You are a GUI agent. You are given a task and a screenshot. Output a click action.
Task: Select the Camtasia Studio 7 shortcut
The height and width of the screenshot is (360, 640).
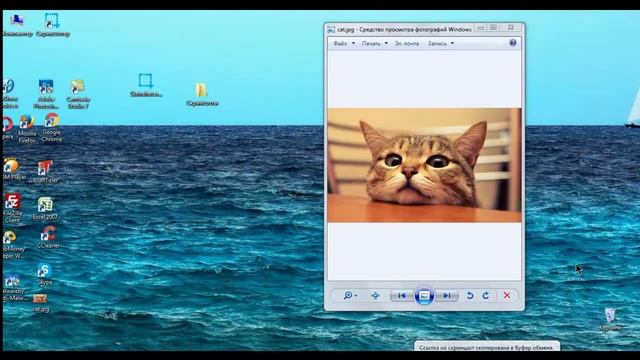coord(78,94)
